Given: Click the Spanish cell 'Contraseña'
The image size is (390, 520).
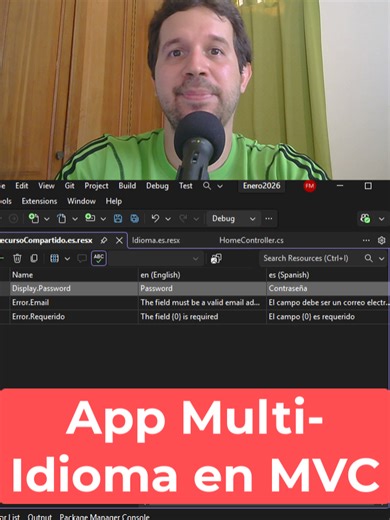Looking at the screenshot, I should coord(328,288).
